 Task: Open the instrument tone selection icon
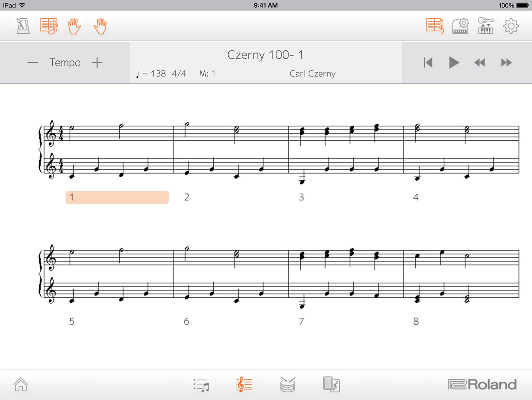coord(485,26)
